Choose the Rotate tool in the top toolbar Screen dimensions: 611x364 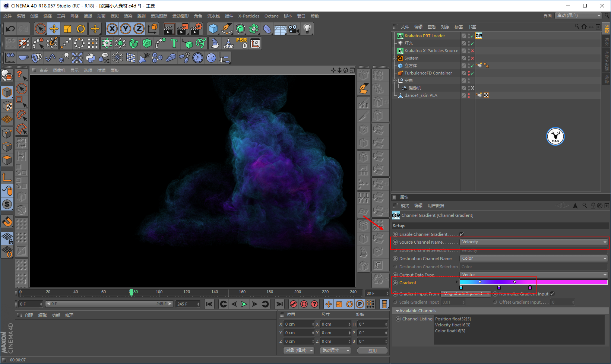(81, 29)
